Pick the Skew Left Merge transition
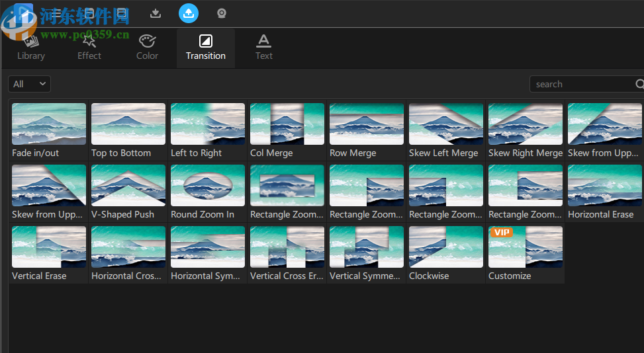This screenshot has height=353, width=644. point(446,124)
